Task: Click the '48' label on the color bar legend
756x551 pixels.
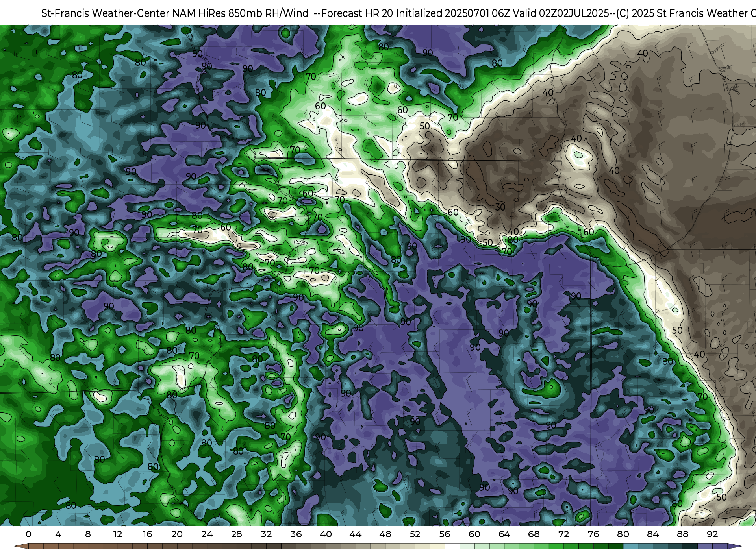Action: [385, 534]
